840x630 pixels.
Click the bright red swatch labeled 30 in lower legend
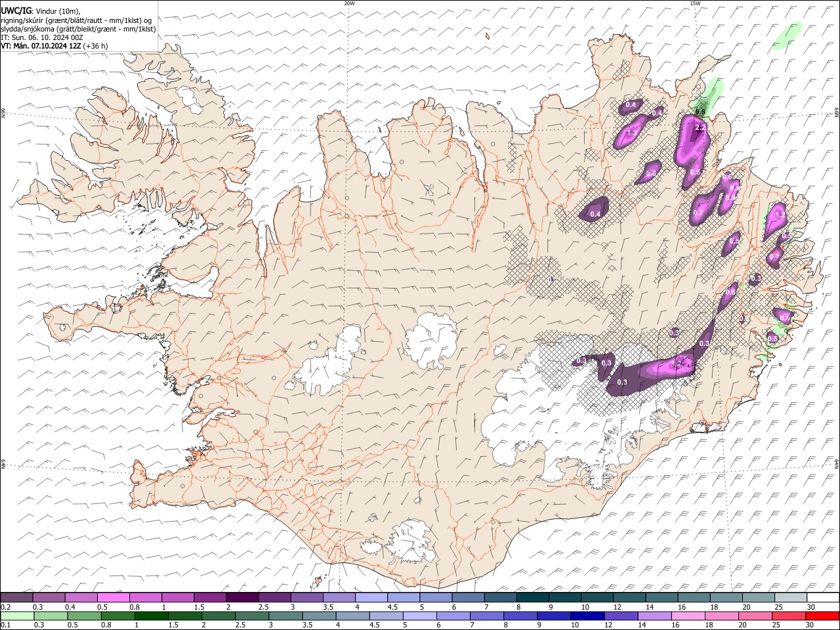(x=822, y=616)
